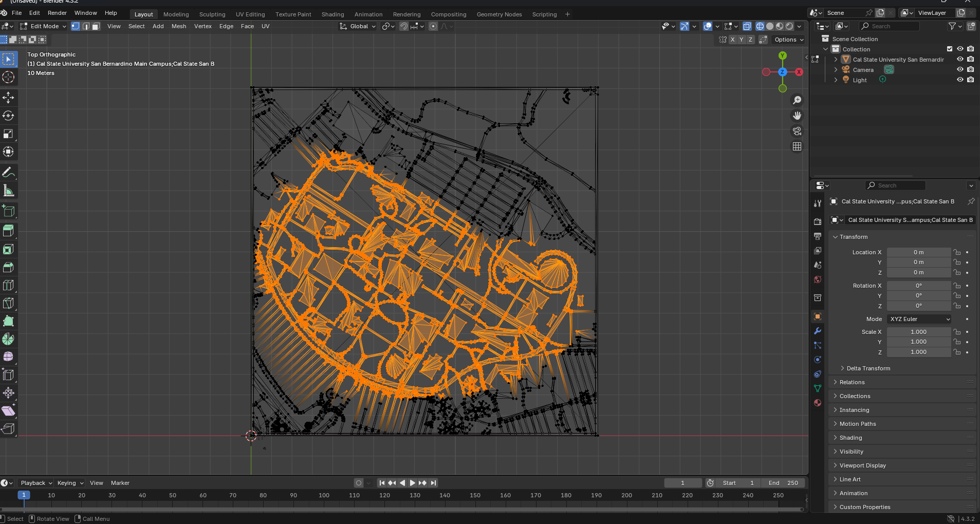This screenshot has width=980, height=524.
Task: Play the animation forward
Action: (412, 483)
